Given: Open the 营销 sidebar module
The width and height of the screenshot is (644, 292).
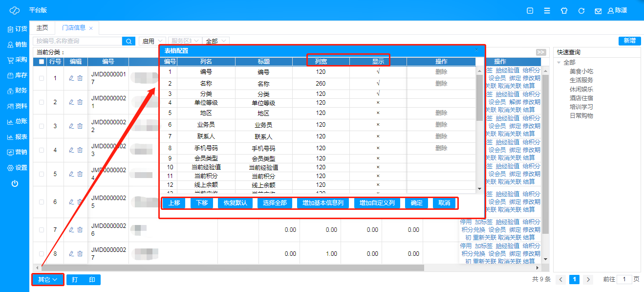Looking at the screenshot, I should [x=17, y=152].
